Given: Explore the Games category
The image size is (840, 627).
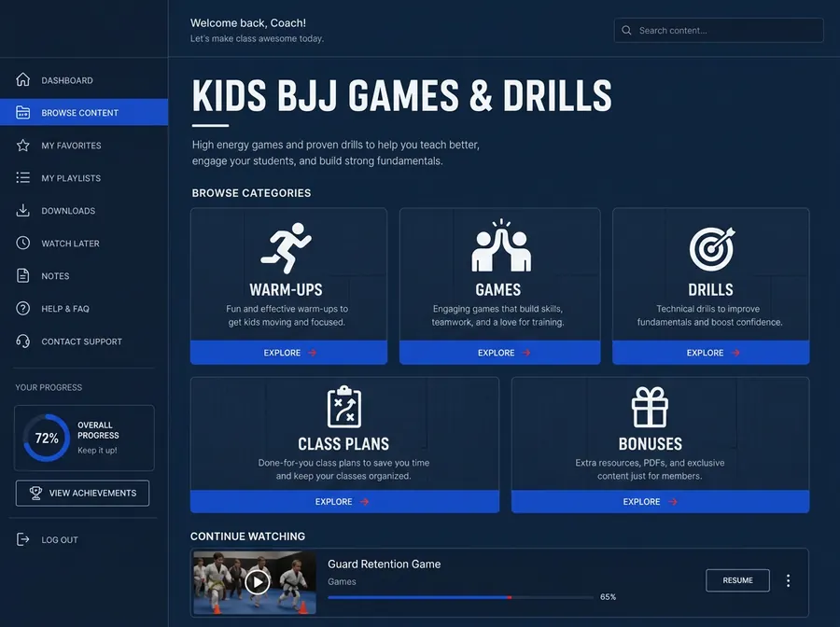Looking at the screenshot, I should 500,353.
